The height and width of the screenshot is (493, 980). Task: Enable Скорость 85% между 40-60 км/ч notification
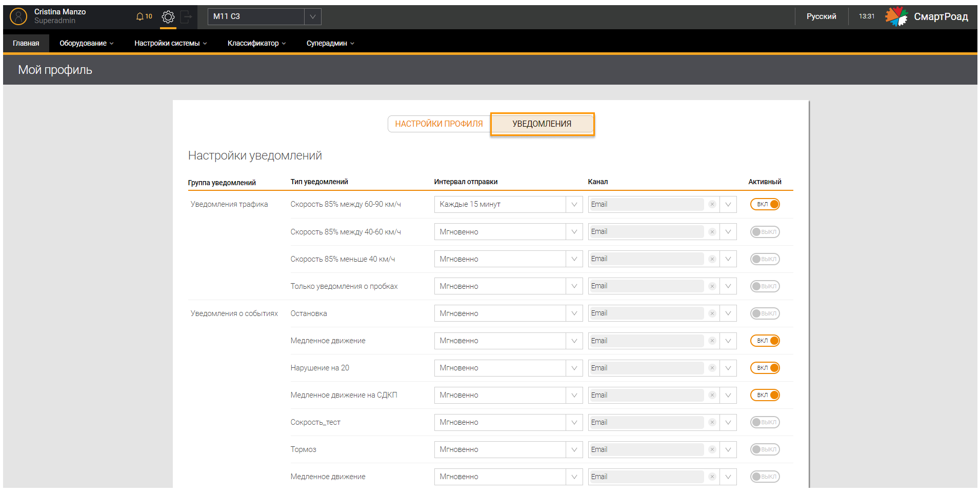(765, 232)
